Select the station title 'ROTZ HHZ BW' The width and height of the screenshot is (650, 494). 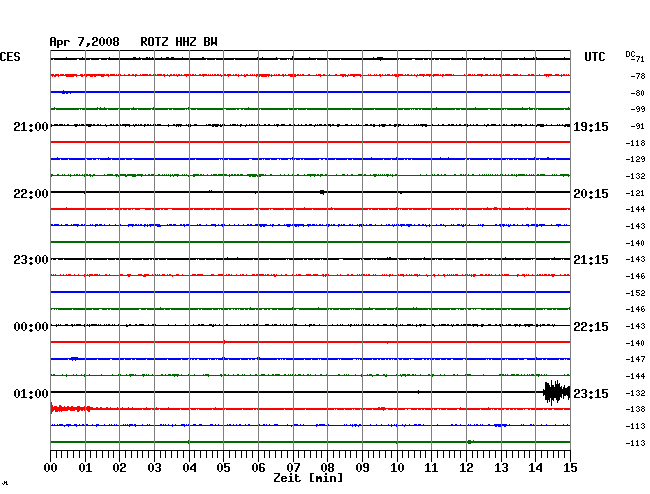pos(179,42)
